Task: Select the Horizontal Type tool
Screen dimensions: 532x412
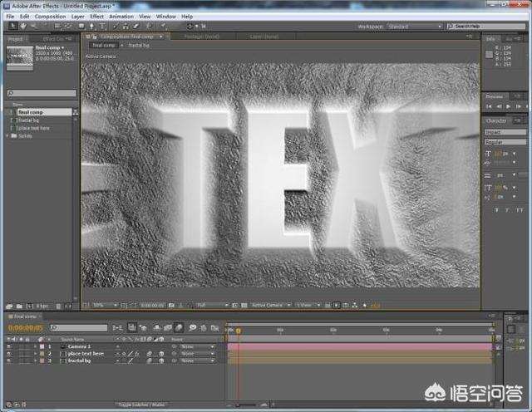Action: coord(101,26)
